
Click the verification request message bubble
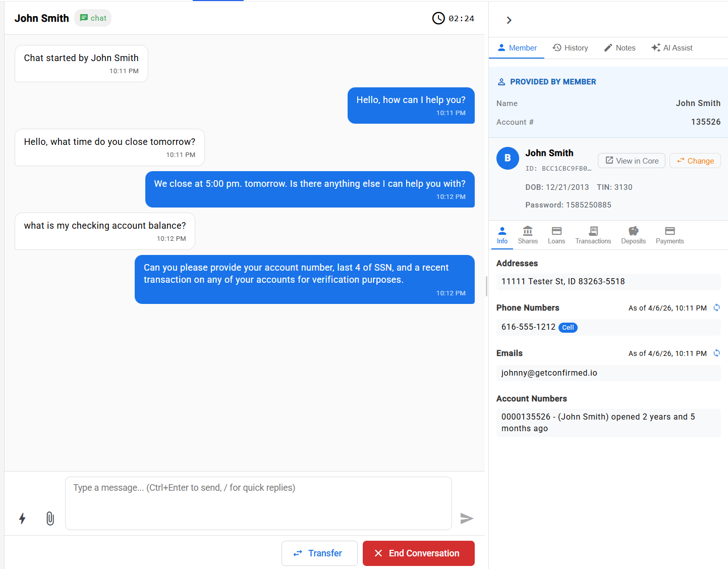(305, 279)
